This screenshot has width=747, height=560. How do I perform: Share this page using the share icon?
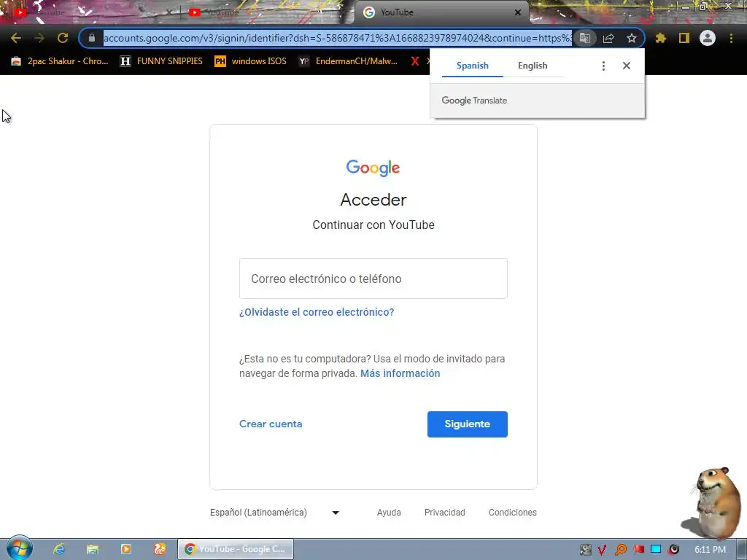coord(608,38)
